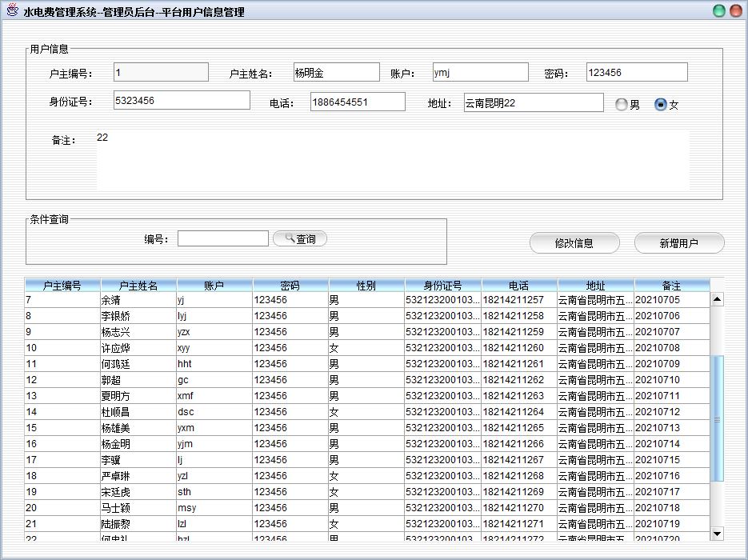The image size is (748, 560).
Task: Click the 地址 field with 云南昆明22
Action: click(534, 102)
